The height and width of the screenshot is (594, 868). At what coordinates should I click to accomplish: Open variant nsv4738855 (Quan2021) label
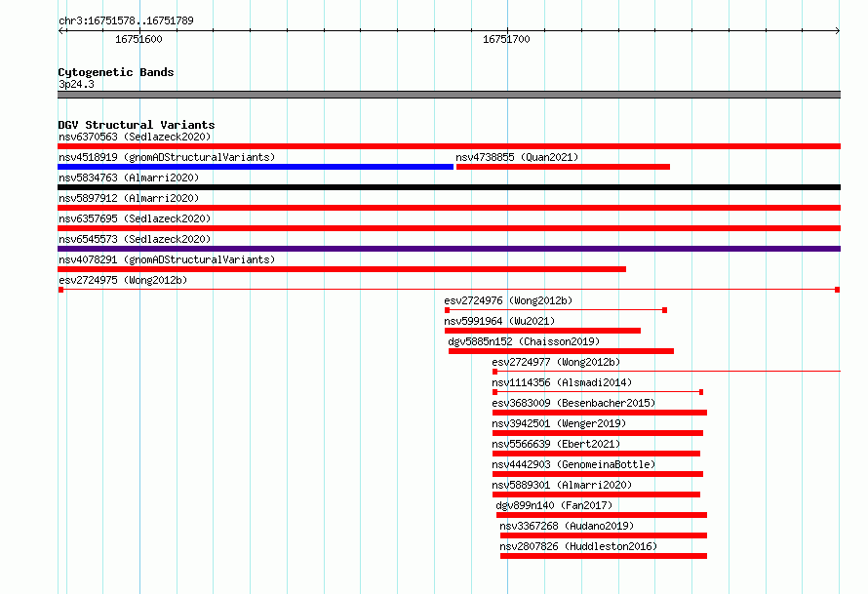517,157
